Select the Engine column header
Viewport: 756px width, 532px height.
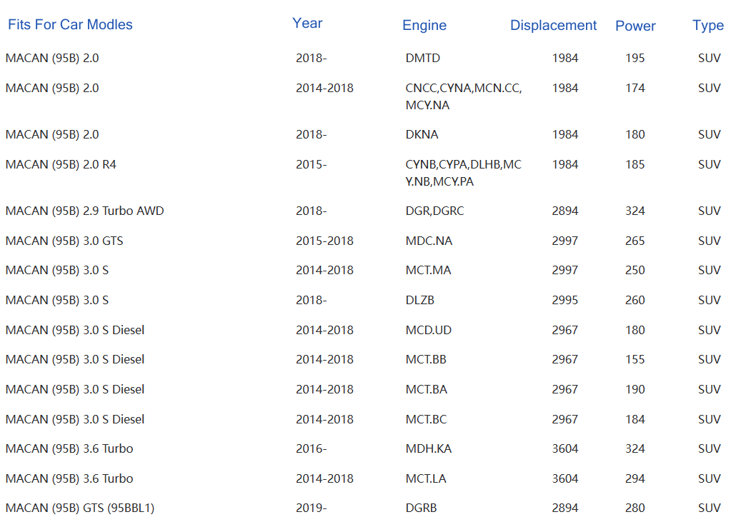(424, 25)
